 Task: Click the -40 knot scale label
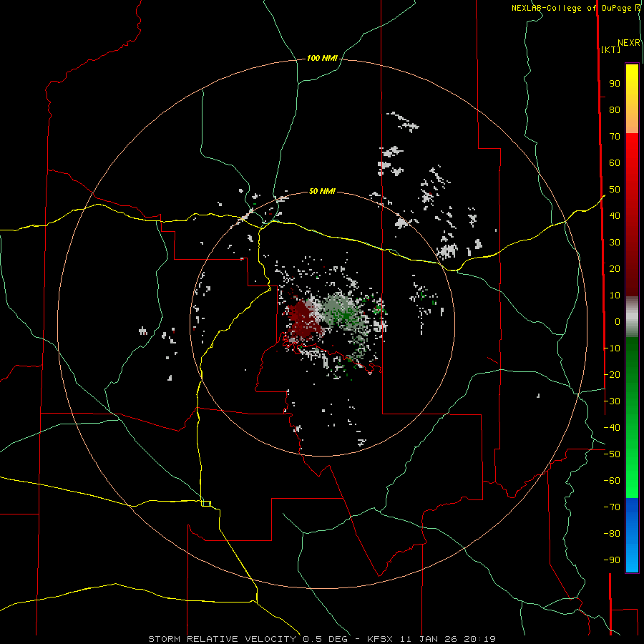click(x=612, y=428)
